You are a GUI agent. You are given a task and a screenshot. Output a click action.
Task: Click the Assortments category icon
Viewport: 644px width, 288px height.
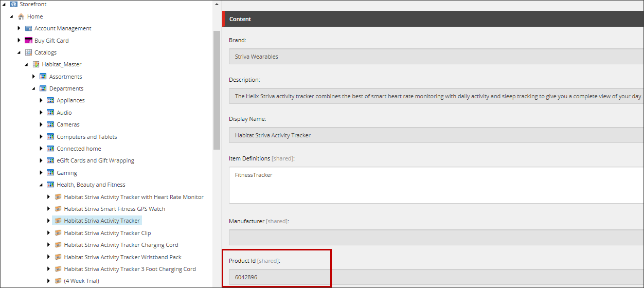pos(43,77)
